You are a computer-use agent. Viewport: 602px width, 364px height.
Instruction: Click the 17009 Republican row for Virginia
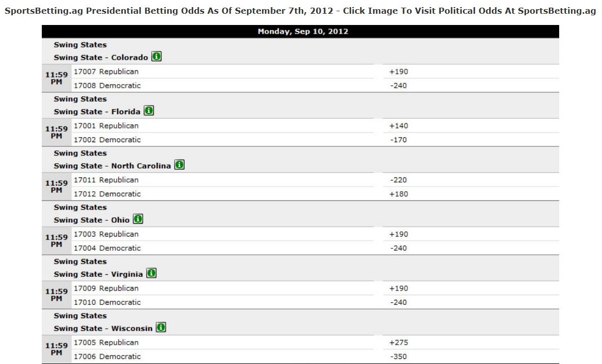pos(223,288)
